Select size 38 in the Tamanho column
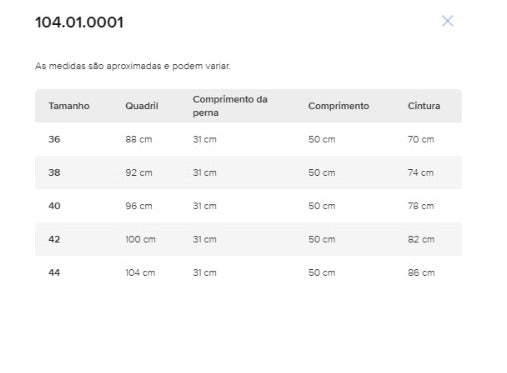Screen dimensions: 507x373 click(54, 173)
